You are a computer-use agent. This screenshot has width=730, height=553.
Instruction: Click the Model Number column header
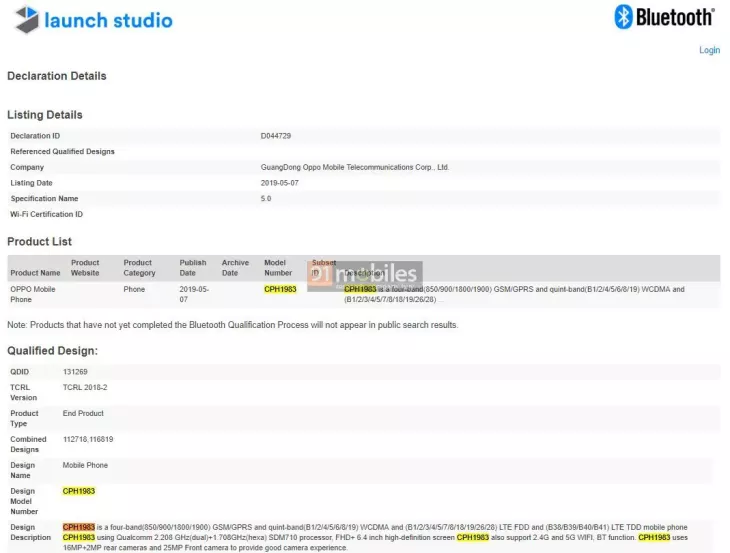click(x=278, y=268)
